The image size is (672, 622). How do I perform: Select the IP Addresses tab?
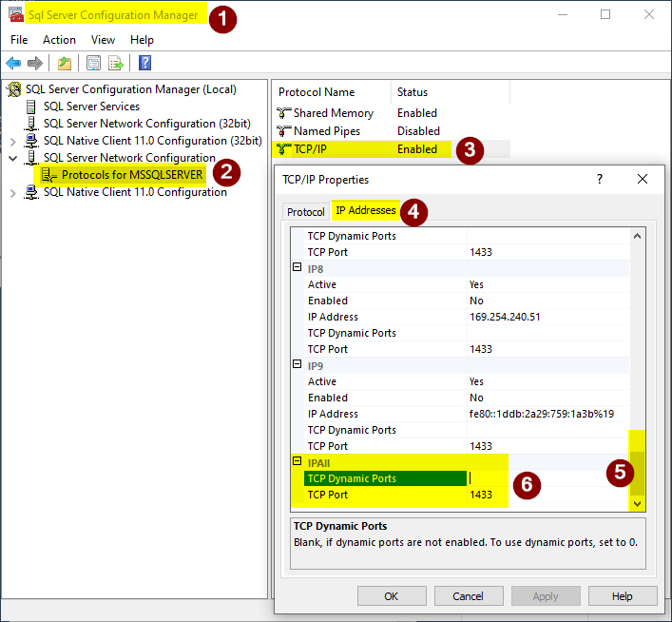366,210
